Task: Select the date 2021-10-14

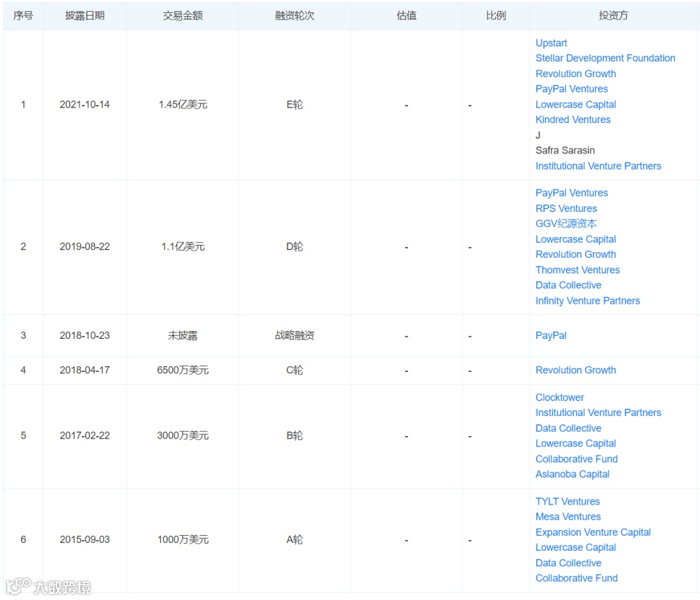Action: pos(85,105)
